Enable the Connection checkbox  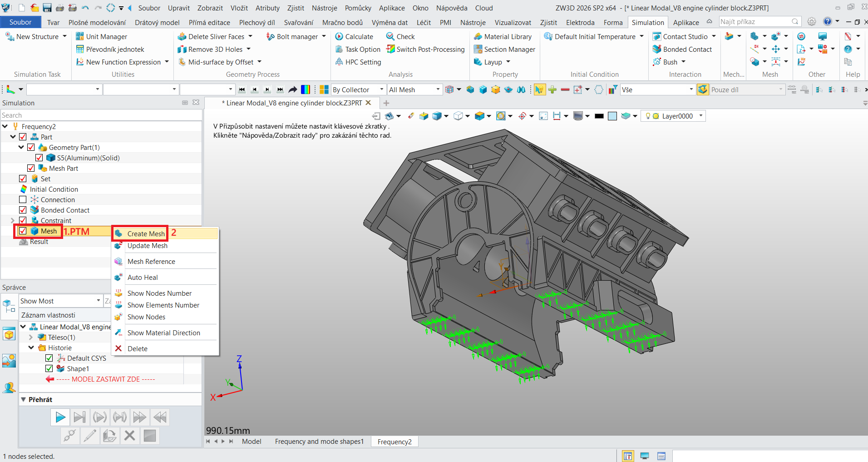23,199
